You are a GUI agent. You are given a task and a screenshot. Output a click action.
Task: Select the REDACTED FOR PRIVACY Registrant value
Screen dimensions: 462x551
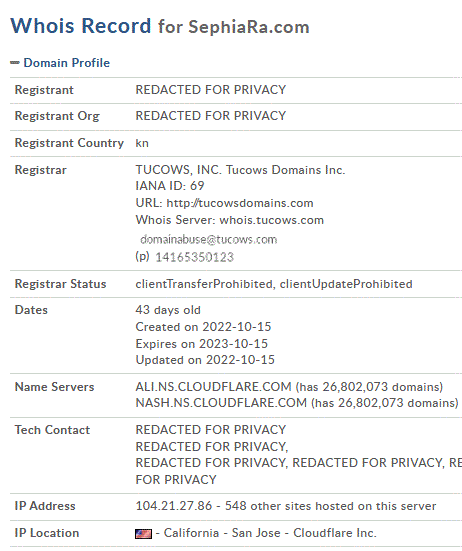point(211,90)
